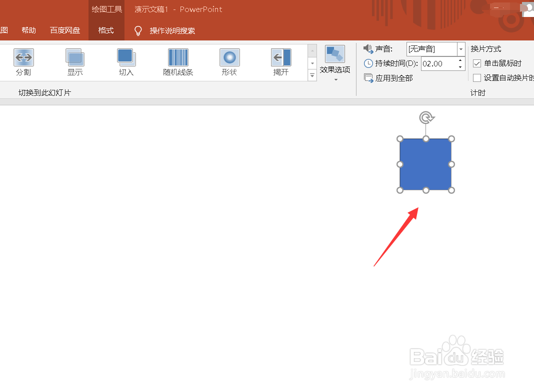Screen dimensions: 534x392
Task: Click the square's right-middle handle
Action: point(451,165)
